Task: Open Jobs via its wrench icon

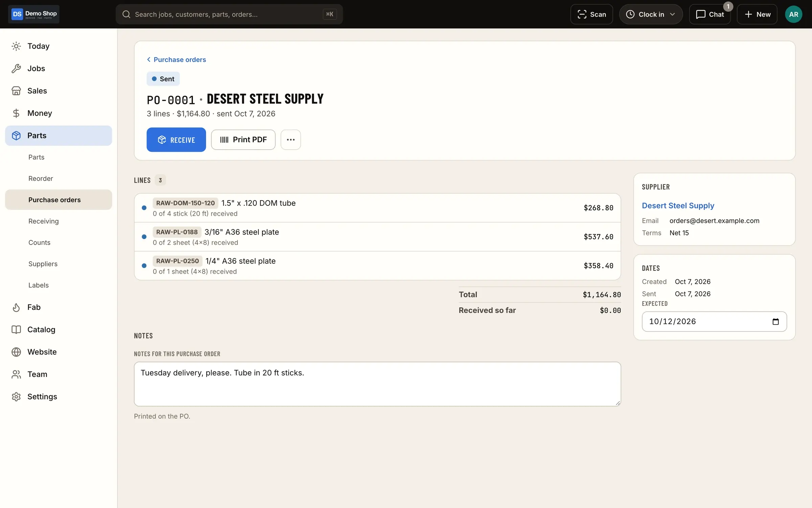Action: [16, 68]
